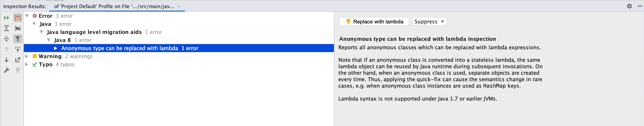
Task: Click the Export results icon
Action: click(x=18, y=60)
